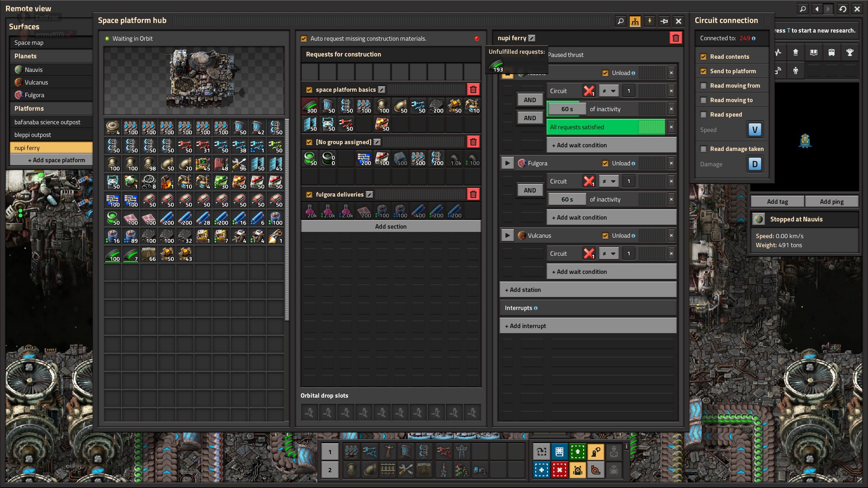868x488 pixels.
Task: Uncheck Read contents
Action: (x=703, y=57)
